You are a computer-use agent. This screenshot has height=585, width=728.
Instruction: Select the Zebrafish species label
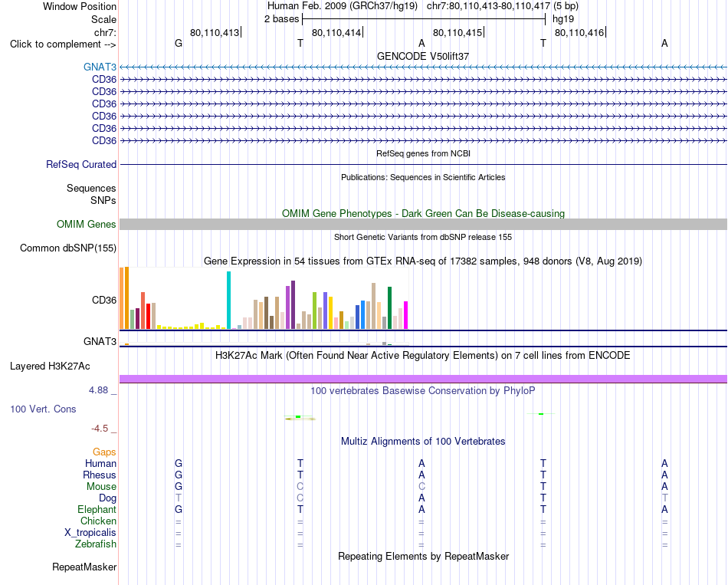(x=96, y=544)
